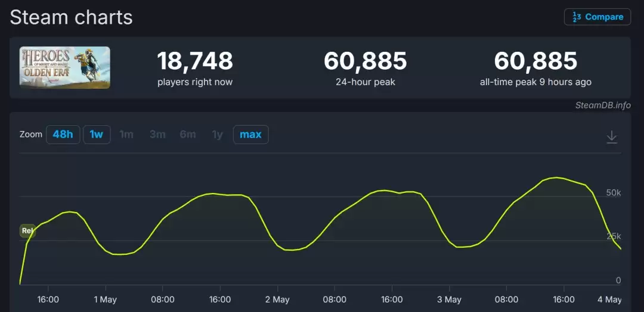Select the 1m zoom option
The height and width of the screenshot is (312, 644).
[126, 135]
